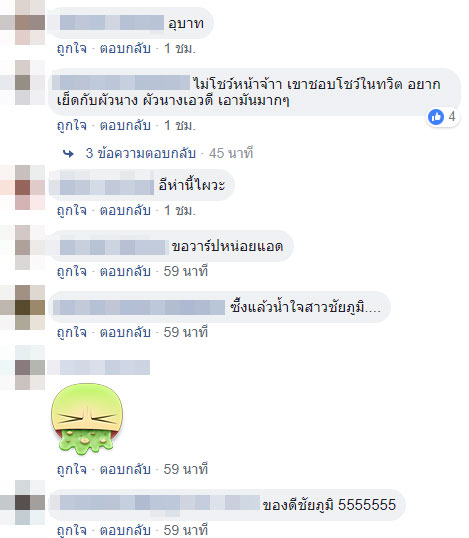
Task: Click avatar of the อุบาท commenter
Action: pyautogui.click(x=23, y=22)
